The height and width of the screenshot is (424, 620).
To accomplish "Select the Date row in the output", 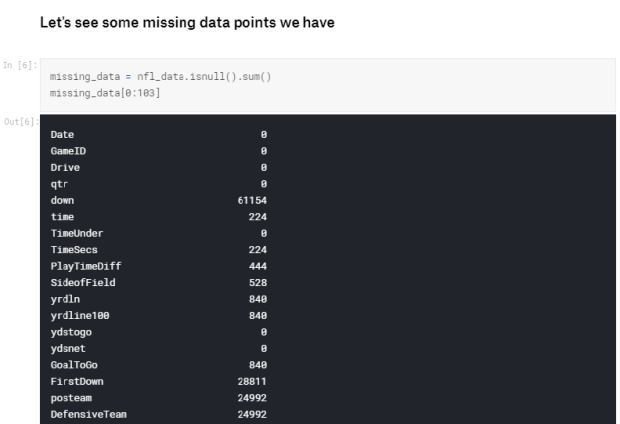I will pos(159,134).
